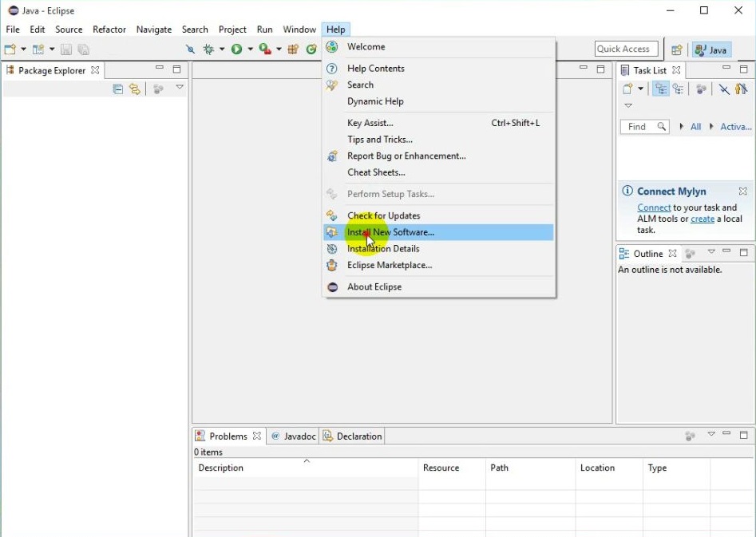Open the Outline view menu triangle

(711, 251)
